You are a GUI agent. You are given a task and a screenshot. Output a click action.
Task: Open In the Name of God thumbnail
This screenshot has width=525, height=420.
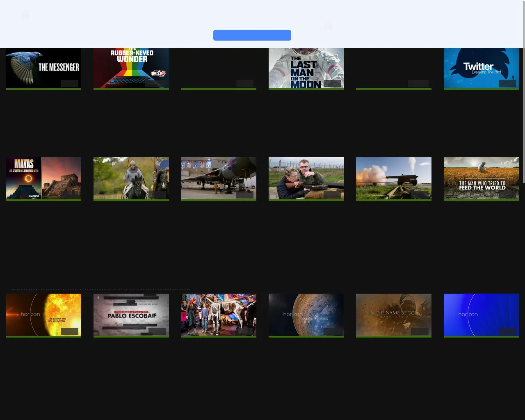click(393, 315)
